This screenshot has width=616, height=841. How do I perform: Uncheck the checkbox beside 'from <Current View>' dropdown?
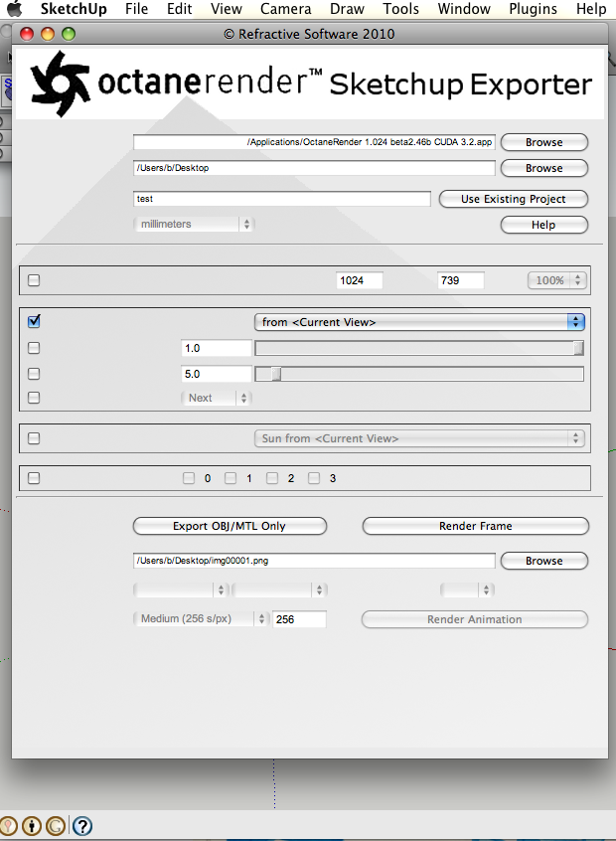point(34,321)
